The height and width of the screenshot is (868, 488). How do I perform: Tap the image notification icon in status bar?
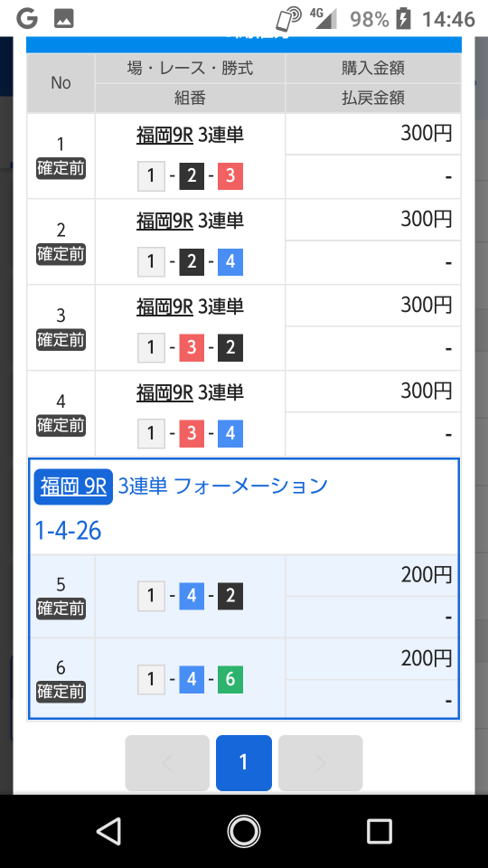tap(64, 19)
